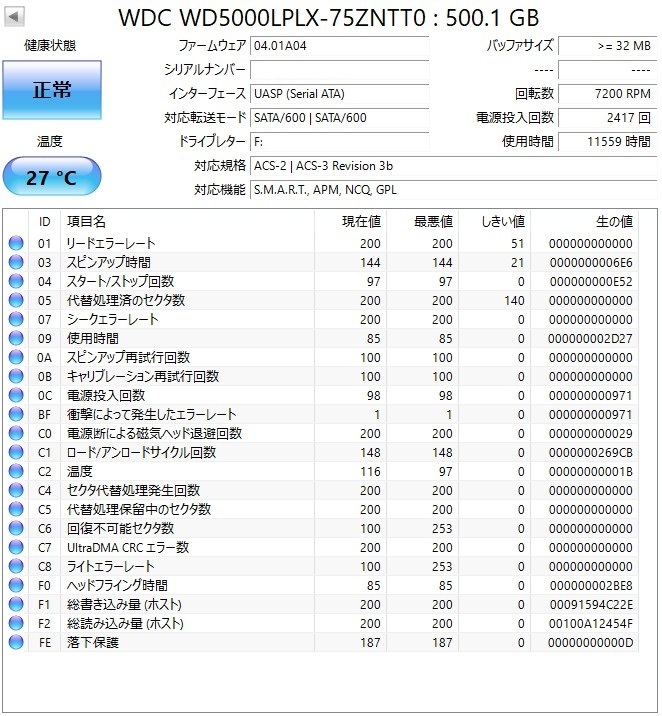Click the 生の値 column header
The width and height of the screenshot is (662, 716).
click(x=585, y=222)
